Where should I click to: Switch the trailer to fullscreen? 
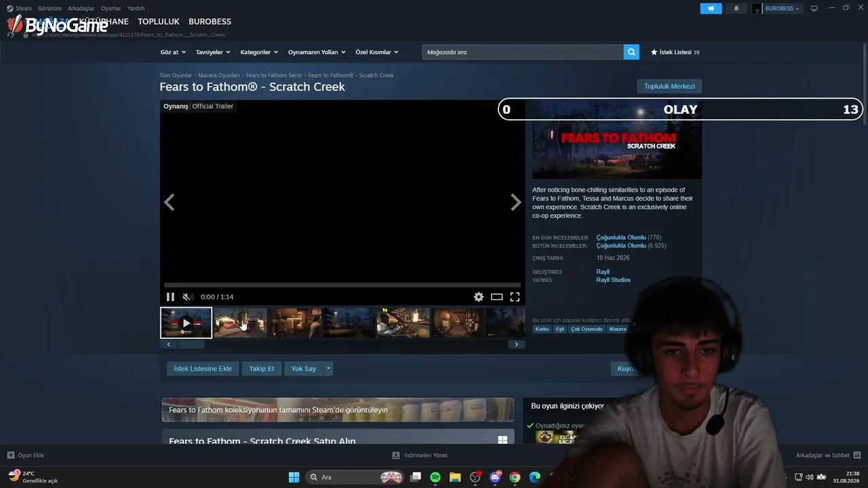tap(515, 297)
